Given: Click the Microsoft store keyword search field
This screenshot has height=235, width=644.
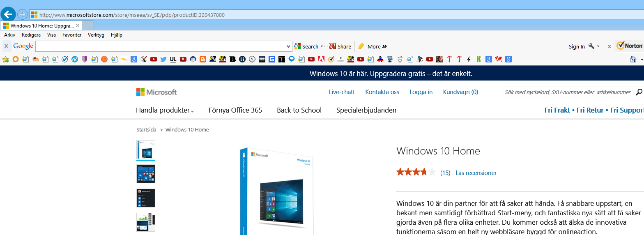Looking at the screenshot, I should coord(568,92).
